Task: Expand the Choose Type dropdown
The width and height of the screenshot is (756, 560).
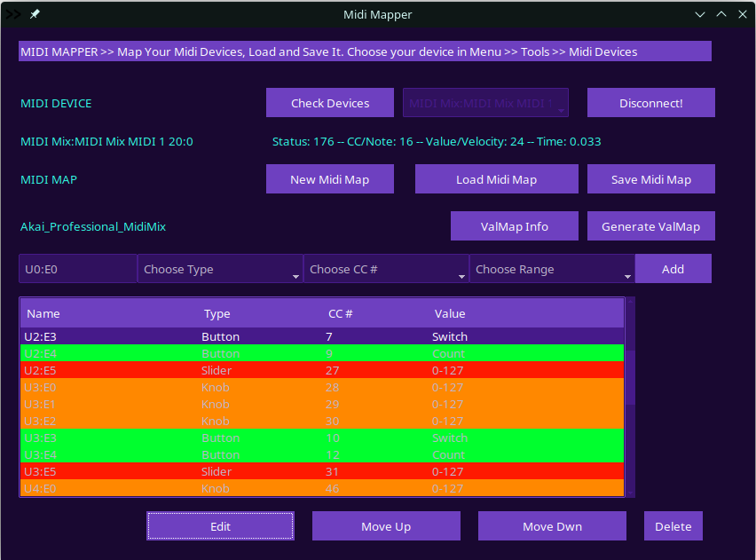Action: 220,269
